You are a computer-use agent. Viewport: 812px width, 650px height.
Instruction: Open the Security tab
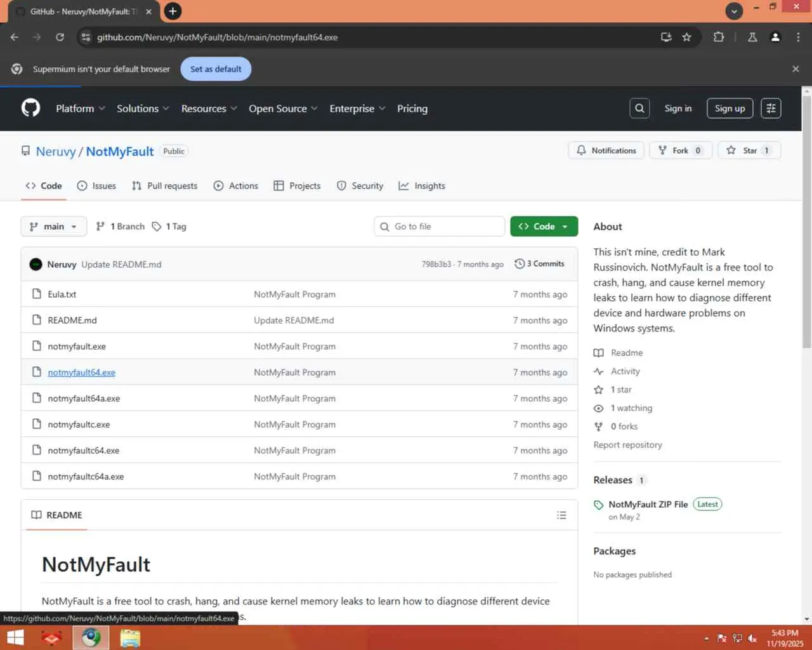pos(360,186)
